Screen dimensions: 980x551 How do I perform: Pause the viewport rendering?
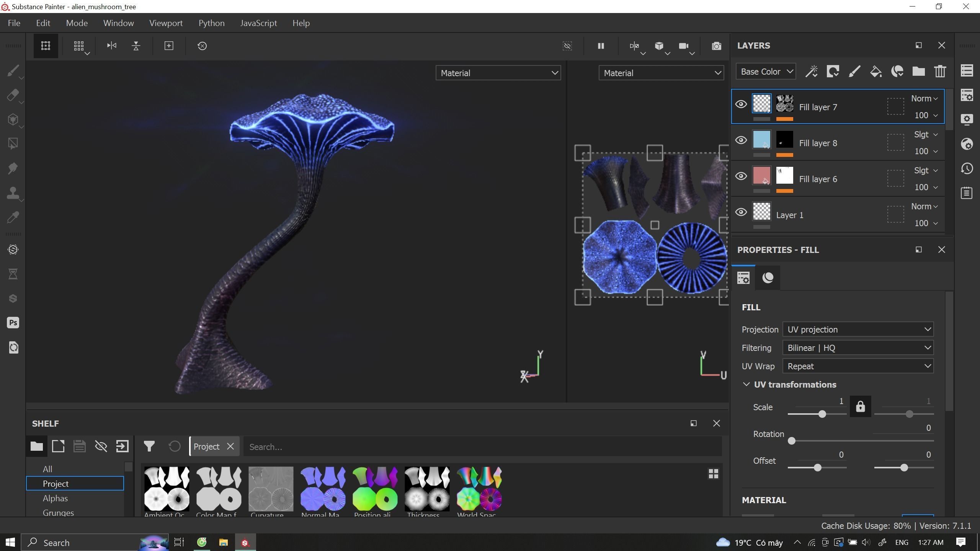pos(601,46)
